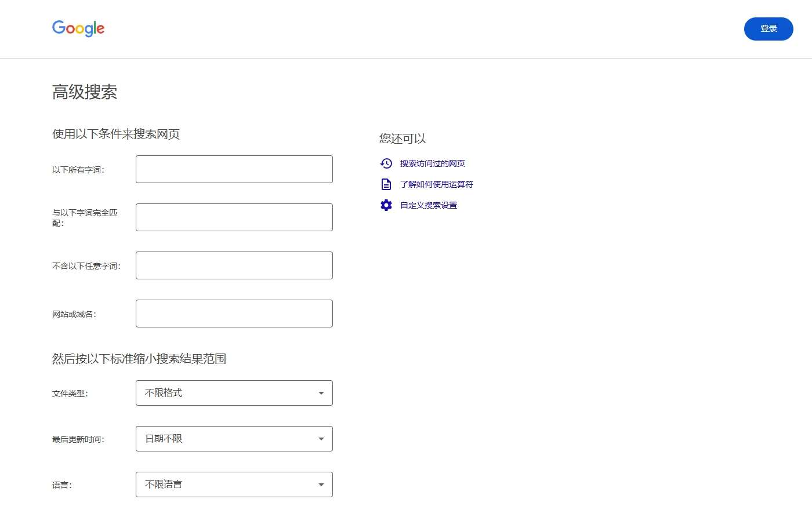Focus the 与以下字词完全匹配 input field
The width and height of the screenshot is (812, 510).
(x=234, y=217)
